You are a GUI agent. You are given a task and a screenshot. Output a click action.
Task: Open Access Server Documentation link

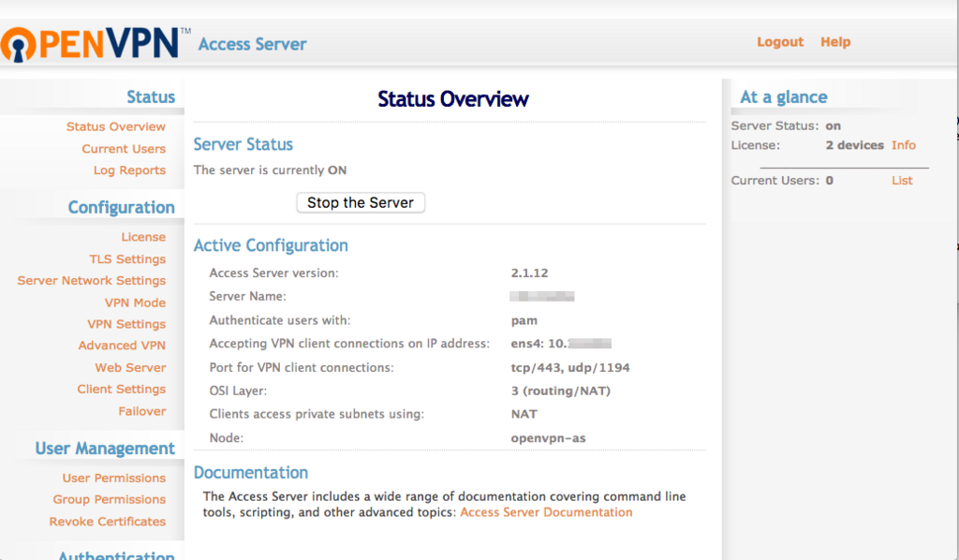(x=546, y=512)
